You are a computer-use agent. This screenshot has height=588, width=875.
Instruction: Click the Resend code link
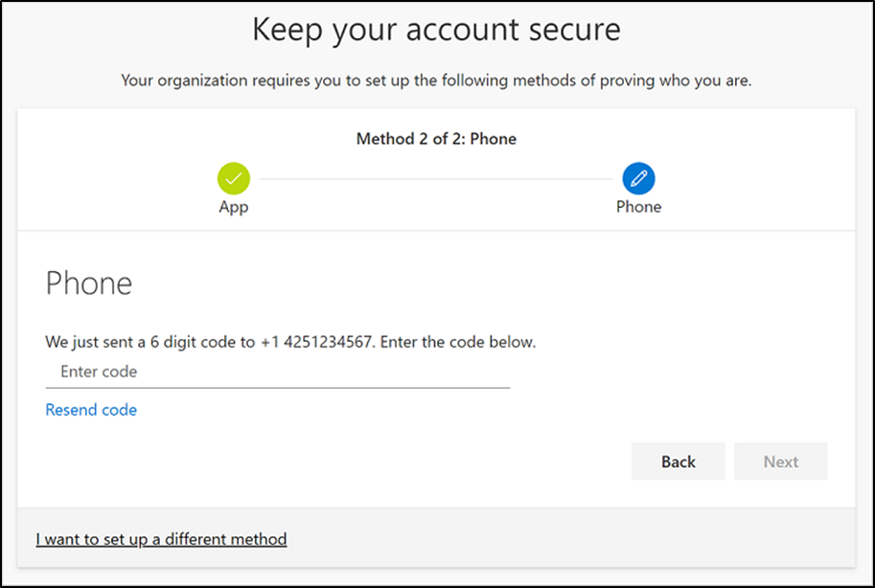click(x=91, y=410)
